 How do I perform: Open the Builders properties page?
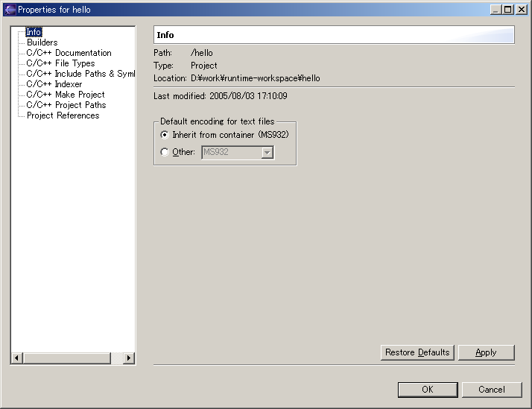tap(42, 42)
